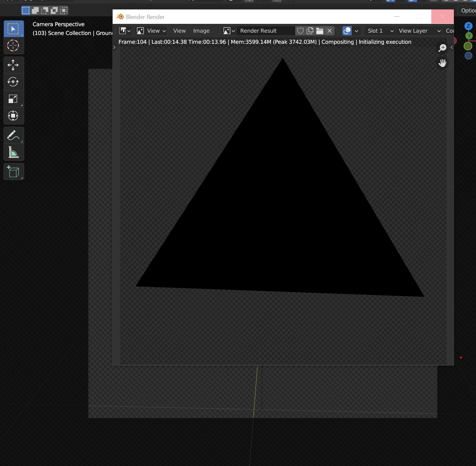Set selection mode to Extend
476x466 pixels.
tap(35, 10)
